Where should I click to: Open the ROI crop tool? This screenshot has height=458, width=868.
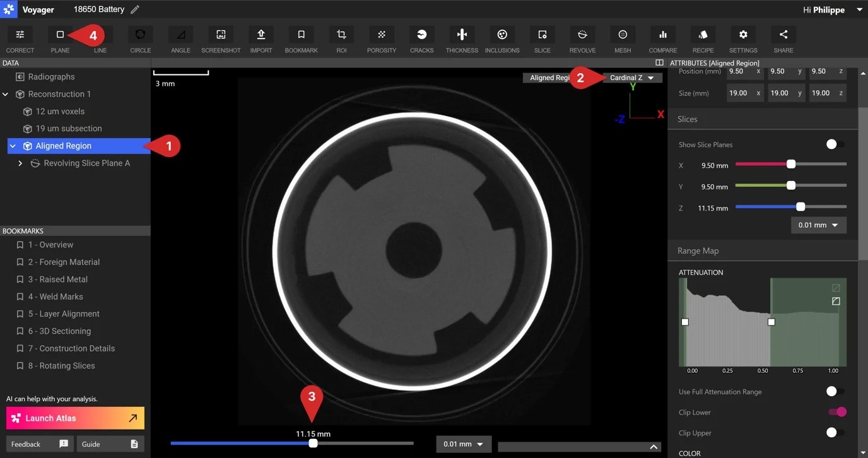[341, 35]
